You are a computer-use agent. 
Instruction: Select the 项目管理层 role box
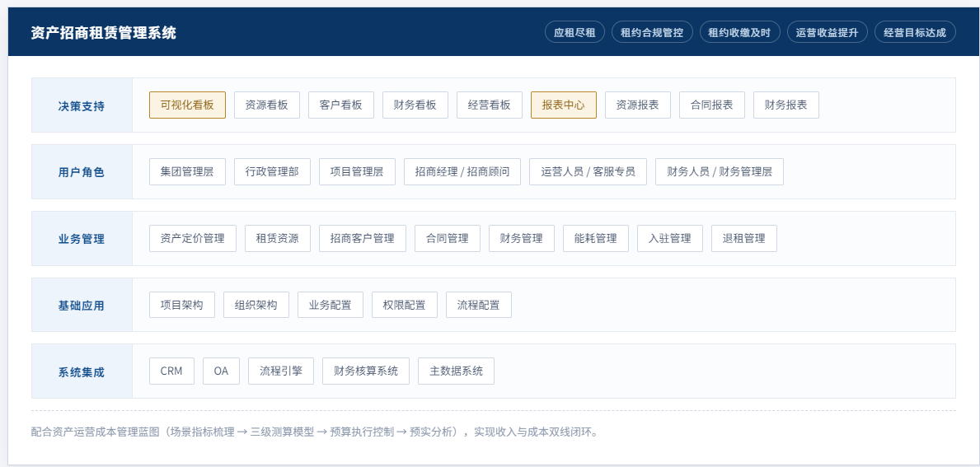click(357, 171)
